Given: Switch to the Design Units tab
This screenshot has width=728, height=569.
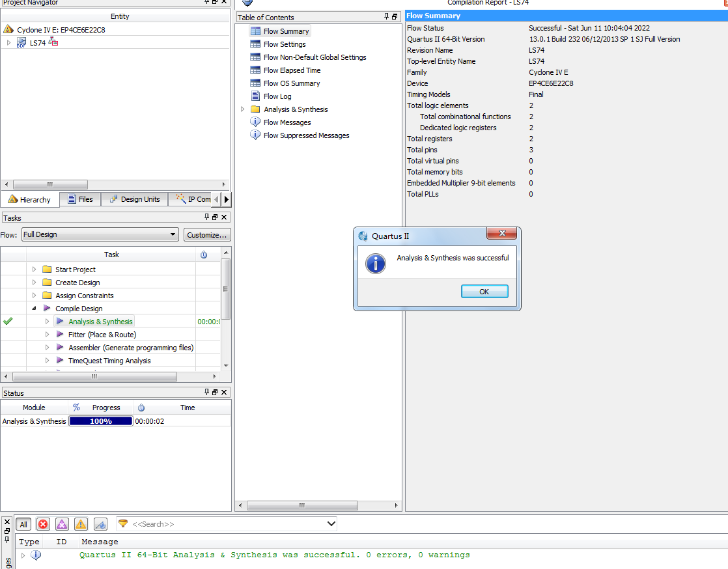Looking at the screenshot, I should pos(134,199).
